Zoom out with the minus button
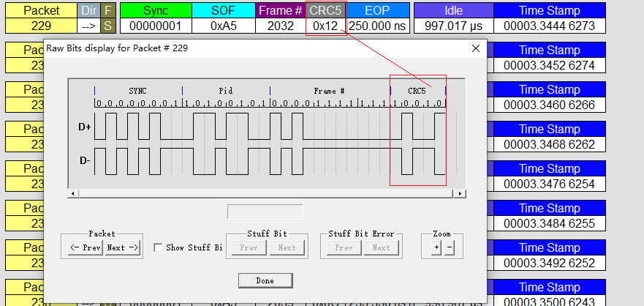Image resolution: width=644 pixels, height=306 pixels. [449, 247]
